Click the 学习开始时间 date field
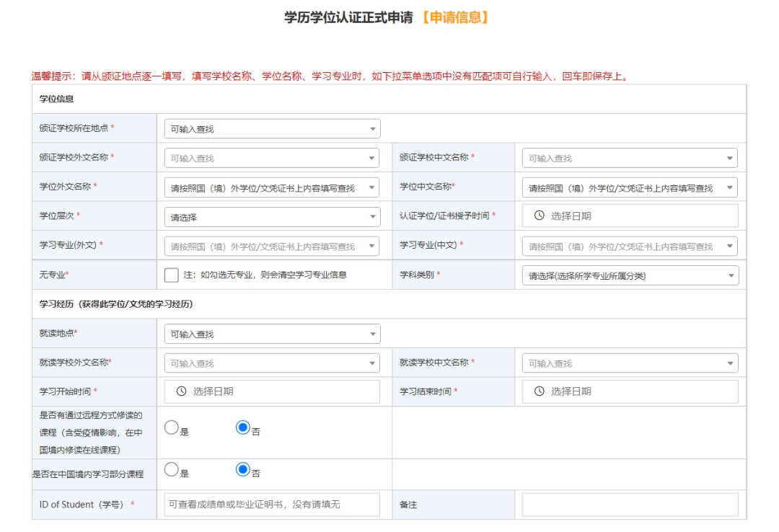779x532 pixels. click(272, 391)
